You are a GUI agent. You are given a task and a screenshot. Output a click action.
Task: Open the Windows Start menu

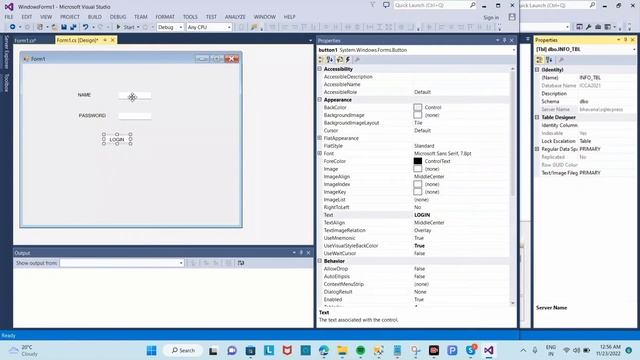(x=151, y=350)
